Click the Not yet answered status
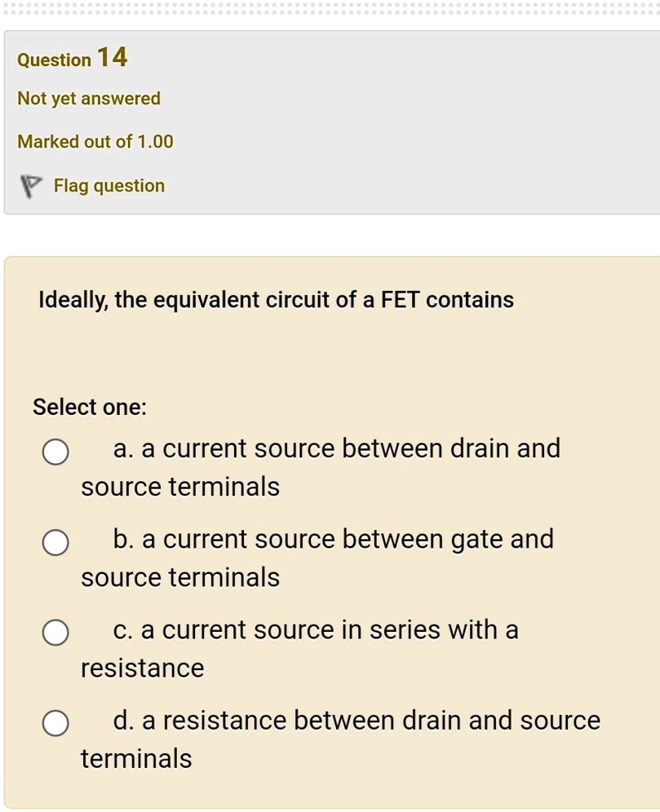660x812 pixels. (x=88, y=98)
